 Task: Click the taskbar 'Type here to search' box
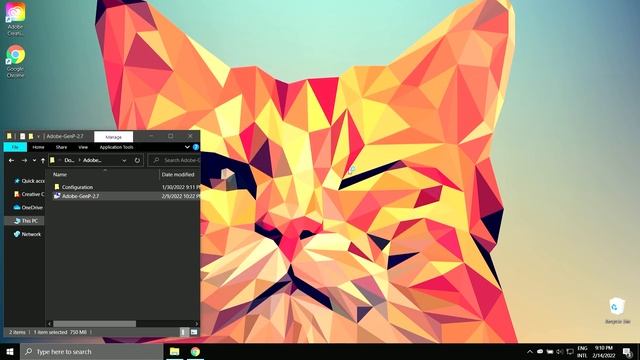tap(91, 351)
